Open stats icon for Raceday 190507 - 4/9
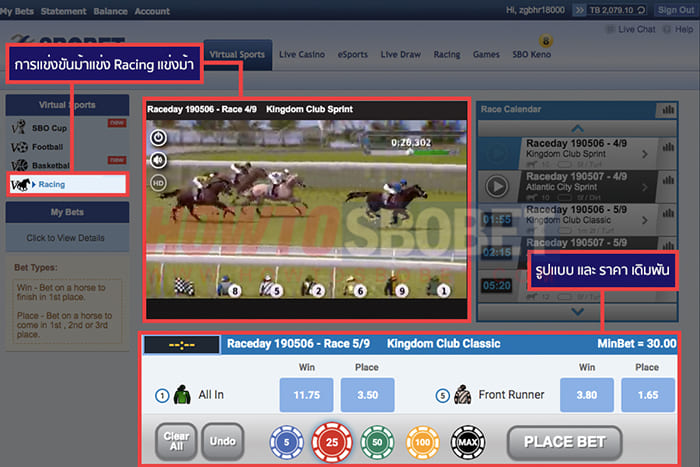 click(668, 180)
